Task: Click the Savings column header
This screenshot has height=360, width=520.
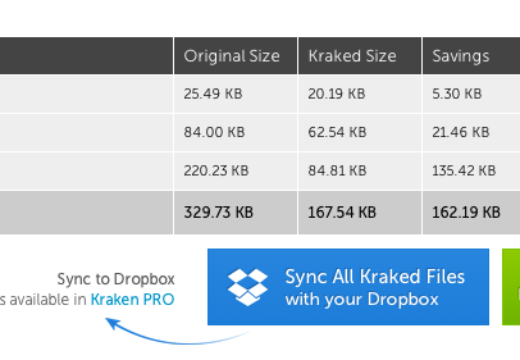Action: point(471,56)
